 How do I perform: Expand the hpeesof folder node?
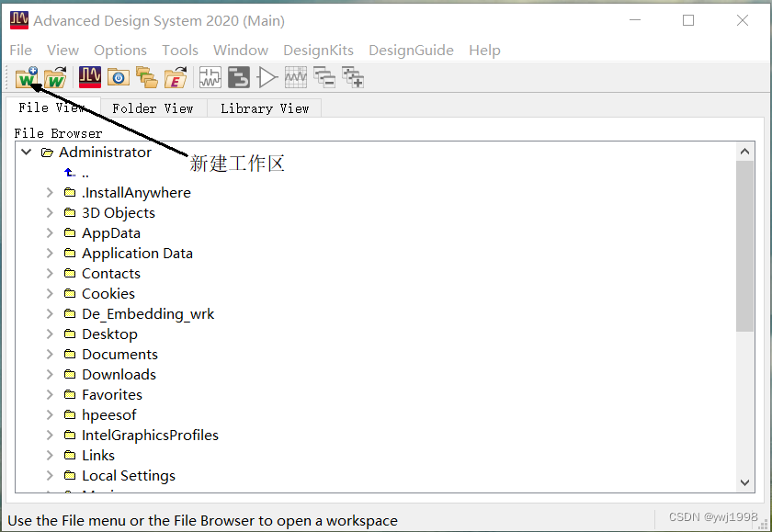pos(50,414)
